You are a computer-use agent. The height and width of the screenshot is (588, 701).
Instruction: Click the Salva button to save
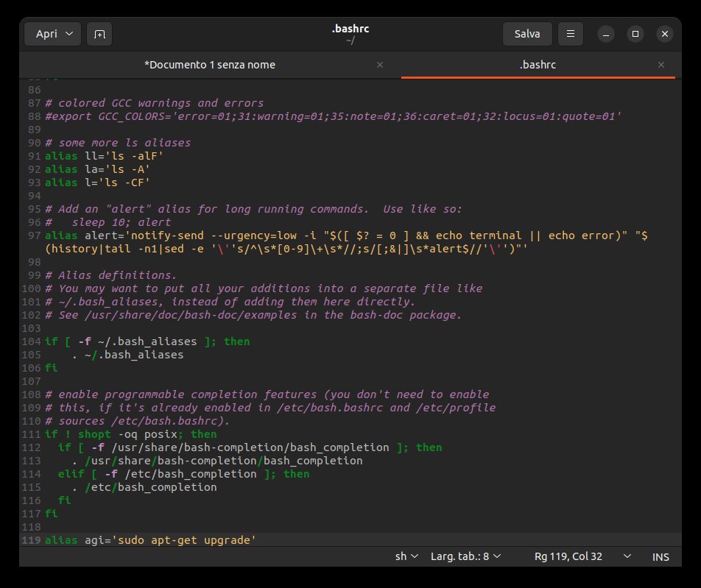[527, 33]
